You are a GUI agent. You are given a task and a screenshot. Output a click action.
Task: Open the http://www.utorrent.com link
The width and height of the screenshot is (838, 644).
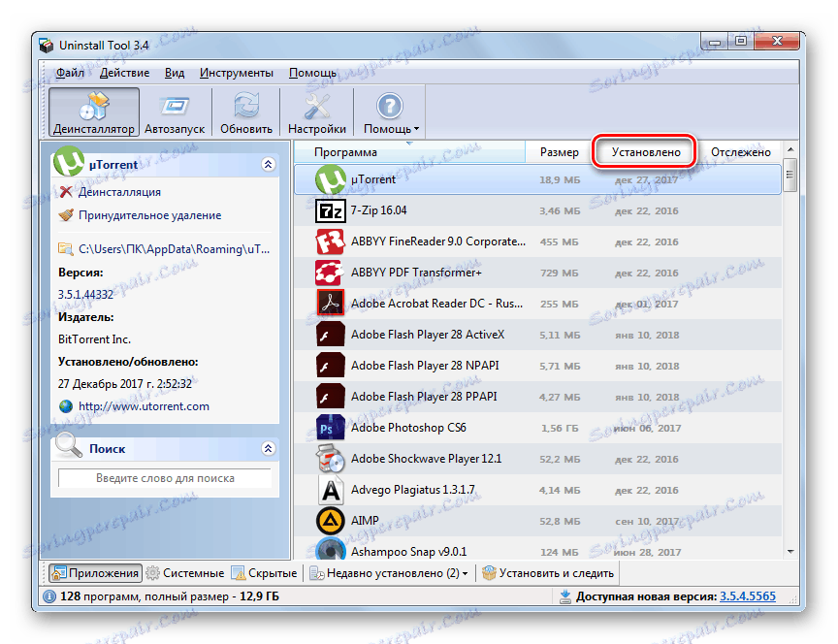(x=144, y=406)
